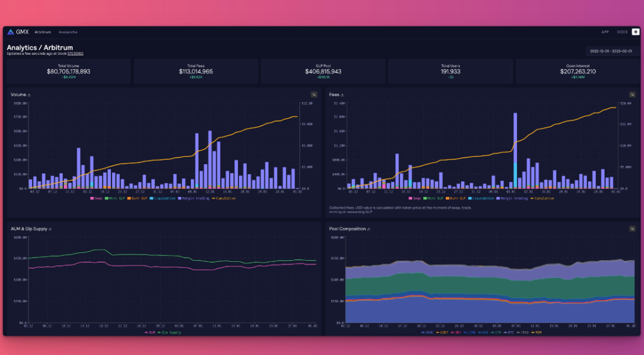Toggle BTC in Pool Composition legend
The width and height of the screenshot is (644, 355).
click(509, 332)
